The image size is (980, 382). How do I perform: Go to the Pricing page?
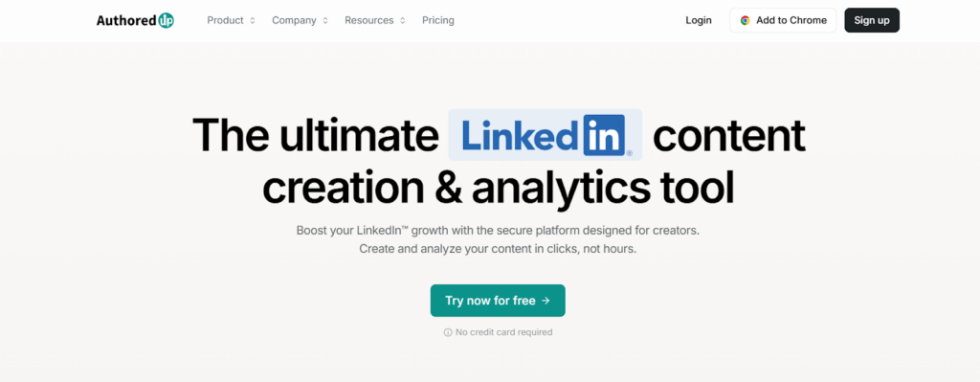[x=438, y=21]
